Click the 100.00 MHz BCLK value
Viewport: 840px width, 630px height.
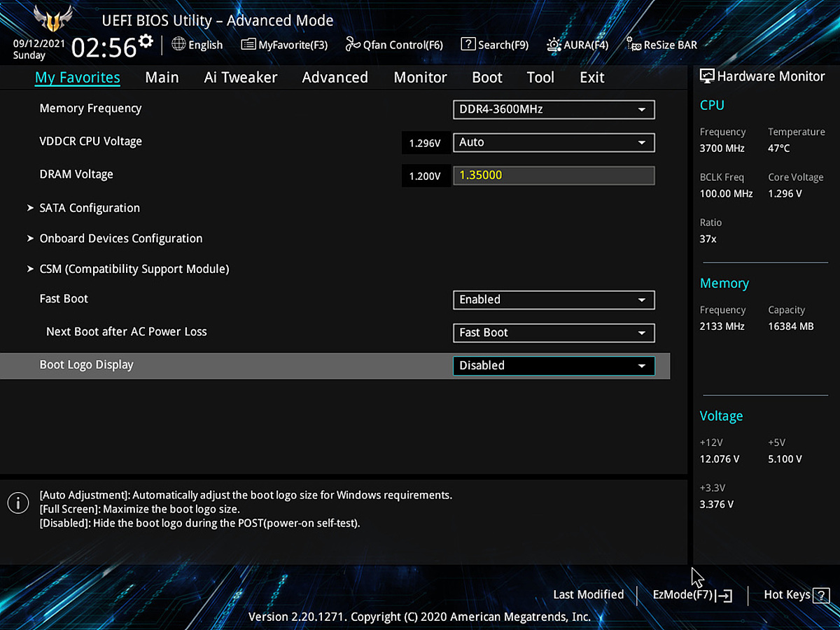[726, 193]
